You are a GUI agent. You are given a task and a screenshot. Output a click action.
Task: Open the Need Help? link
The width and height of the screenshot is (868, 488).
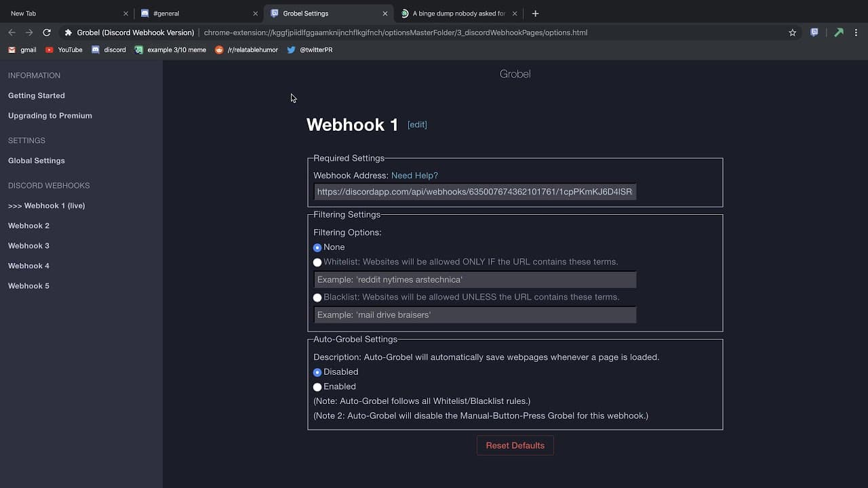pos(414,176)
